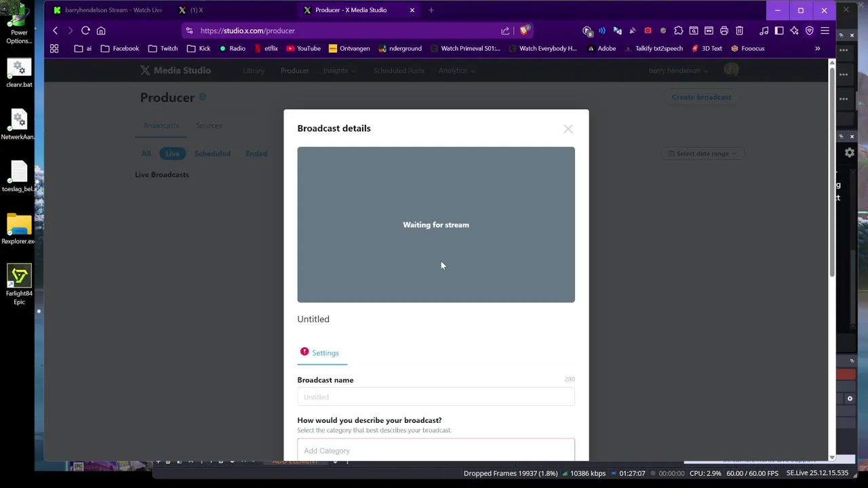Click the Create broadcast button
Image resolution: width=868 pixels, height=488 pixels.
[x=701, y=97]
